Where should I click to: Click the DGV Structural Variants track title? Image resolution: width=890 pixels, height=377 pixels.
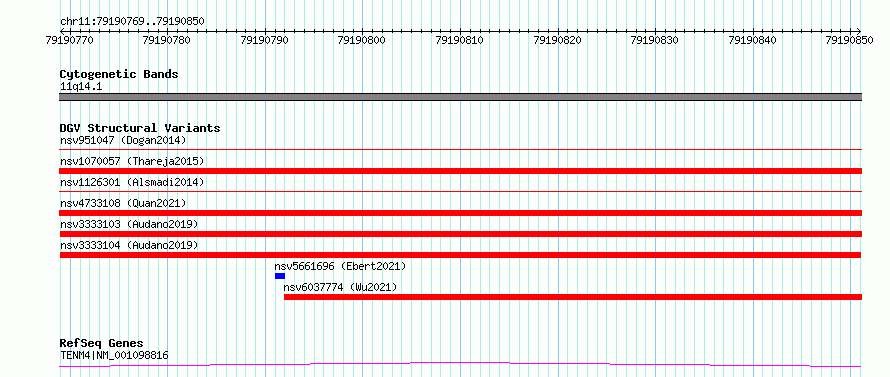point(140,128)
